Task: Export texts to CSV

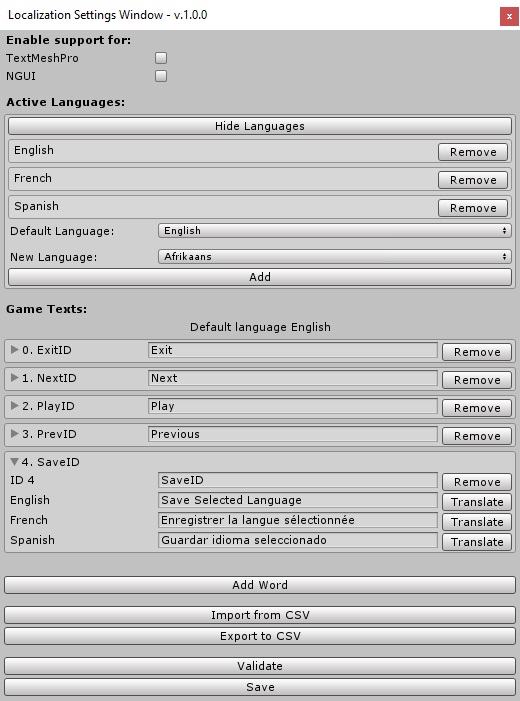Action: pyautogui.click(x=260, y=636)
